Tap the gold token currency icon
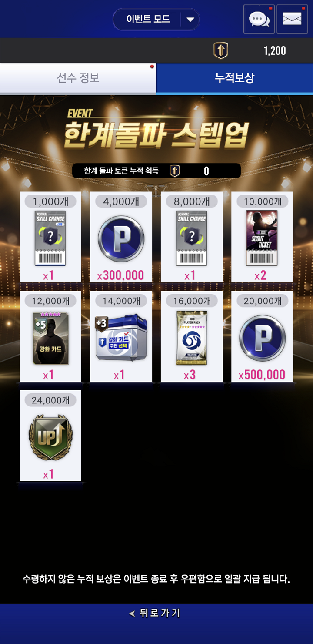Screen dimensions: 313x644 (221, 50)
